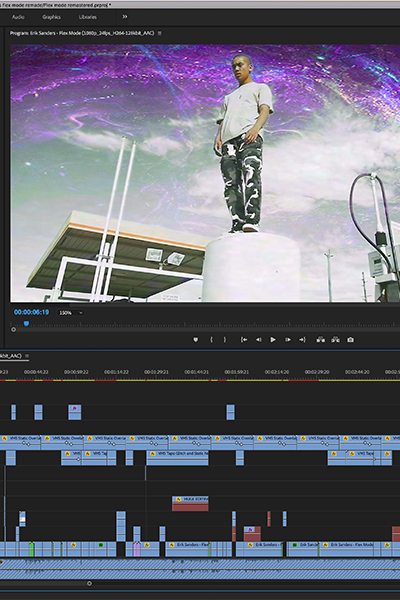The width and height of the screenshot is (400, 600).
Task: Select the lavender clip on main video track
Action: click(137, 549)
